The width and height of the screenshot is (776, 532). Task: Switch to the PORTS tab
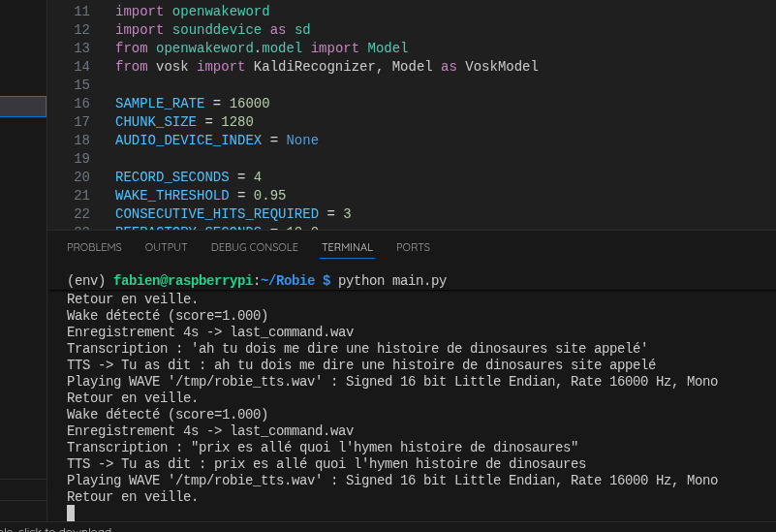(x=413, y=247)
